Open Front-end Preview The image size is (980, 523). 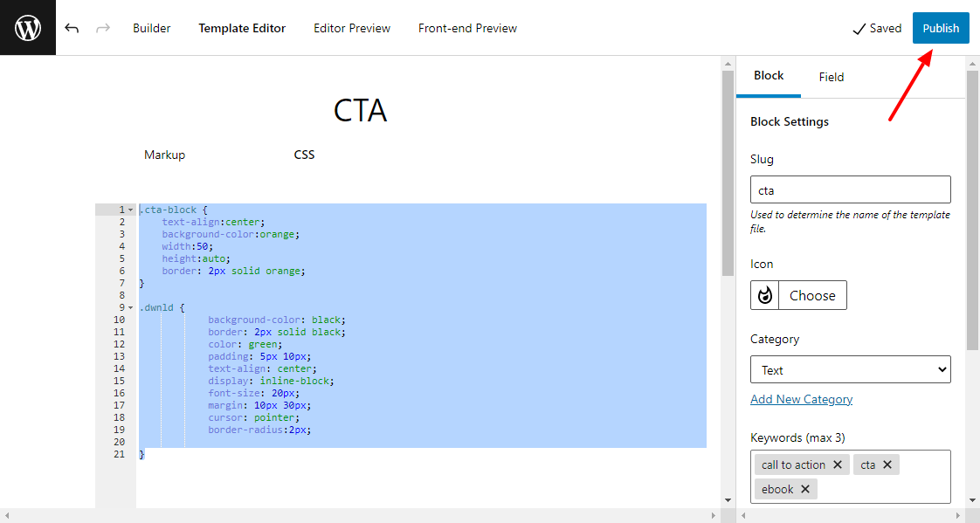(467, 28)
